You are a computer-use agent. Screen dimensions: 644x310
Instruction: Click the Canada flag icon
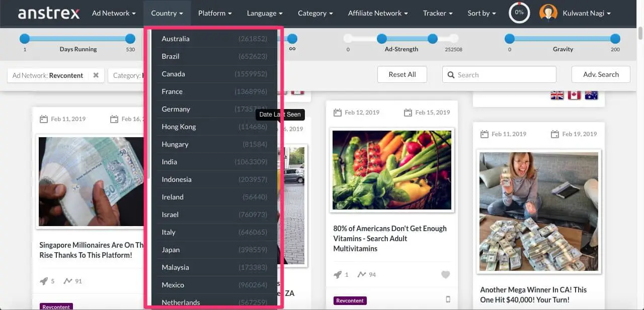point(574,95)
